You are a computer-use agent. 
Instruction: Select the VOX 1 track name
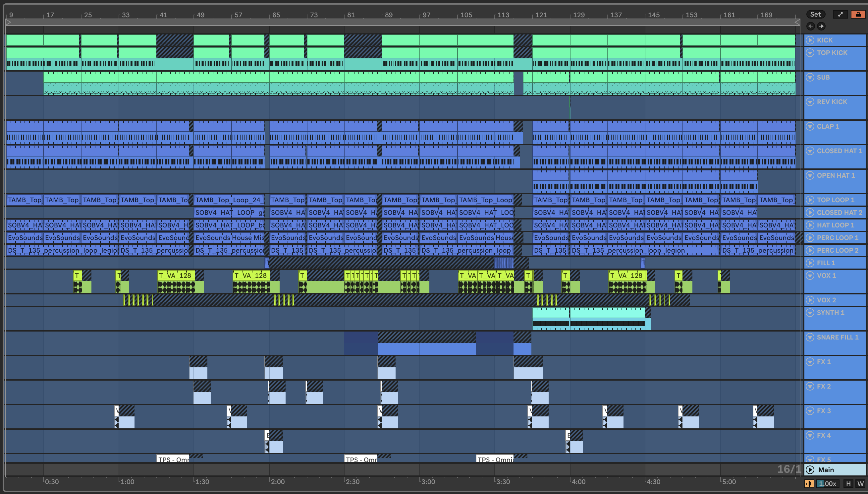pyautogui.click(x=826, y=276)
